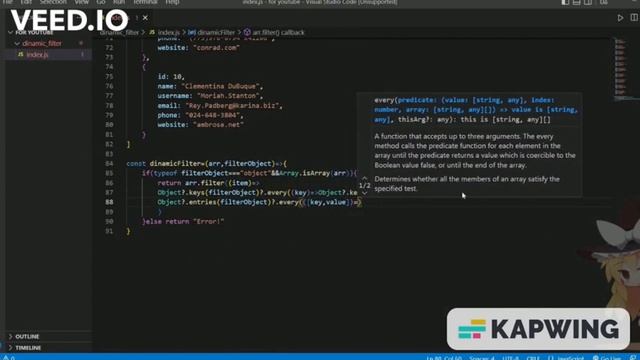Click the const dinamicFilter declaration line

click(x=207, y=164)
